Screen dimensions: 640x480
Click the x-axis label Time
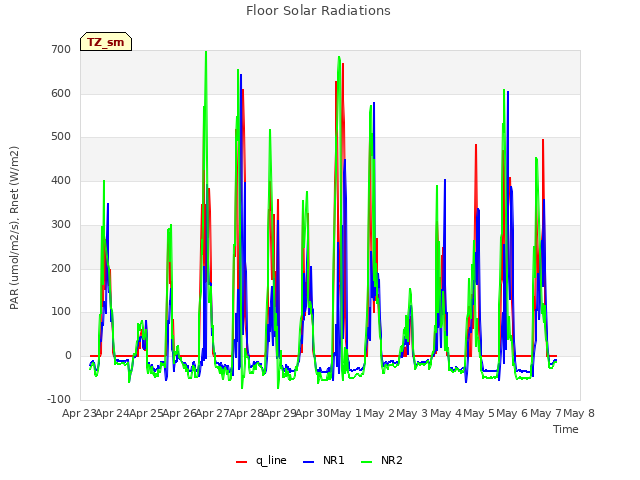coord(566,429)
